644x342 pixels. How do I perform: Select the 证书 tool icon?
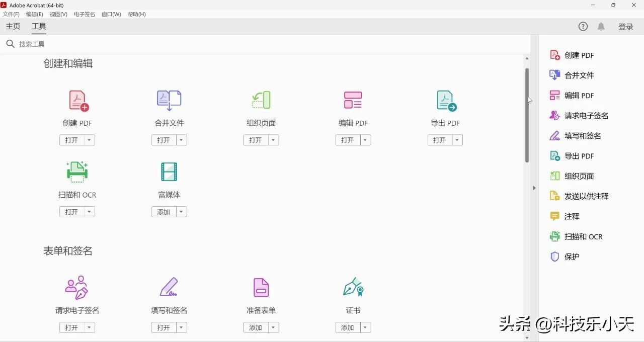pos(353,287)
